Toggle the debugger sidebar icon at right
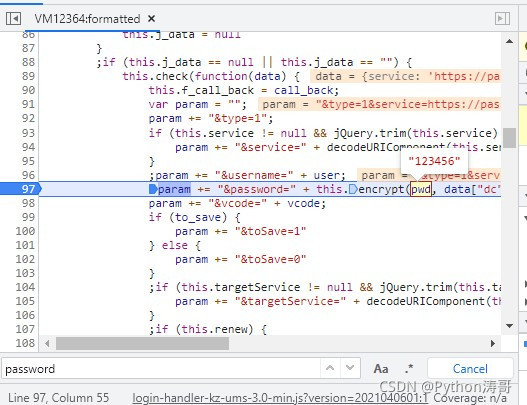This screenshot has height=405, width=527. tap(502, 18)
